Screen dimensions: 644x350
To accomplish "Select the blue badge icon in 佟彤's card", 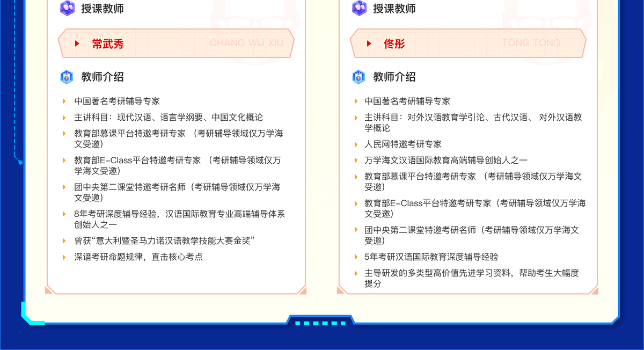I will click(358, 77).
